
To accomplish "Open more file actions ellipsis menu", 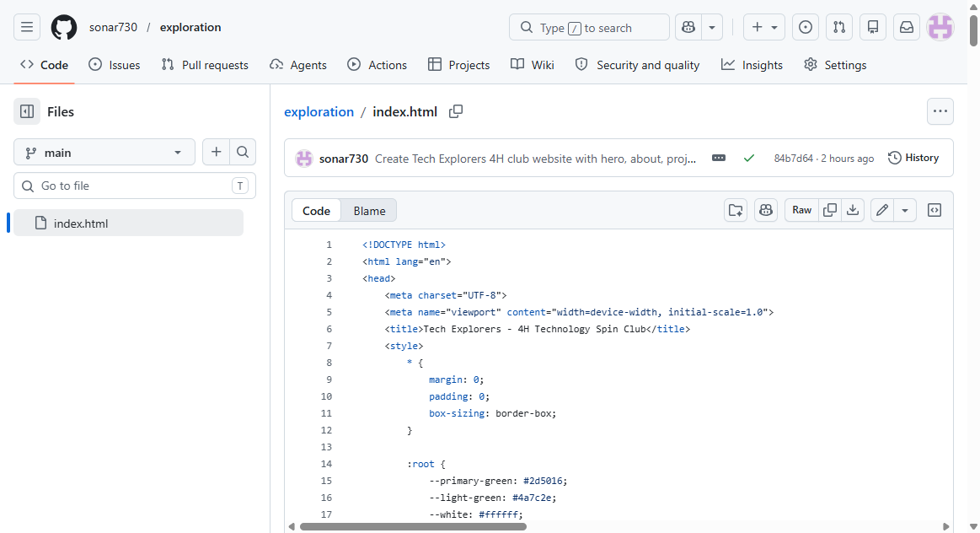I will pos(940,111).
